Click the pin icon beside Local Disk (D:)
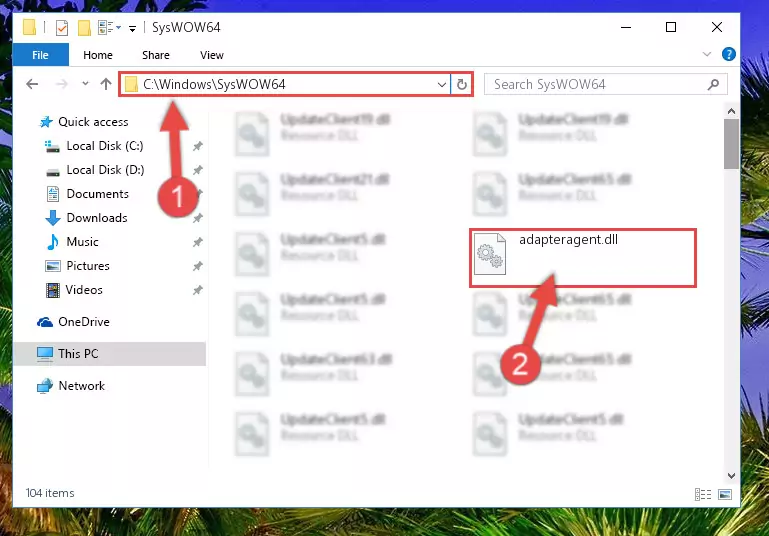The image size is (769, 536). point(197,170)
